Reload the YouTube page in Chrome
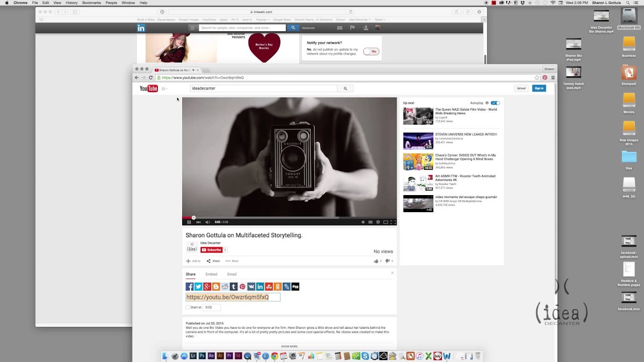The height and width of the screenshot is (362, 644). pos(150,77)
